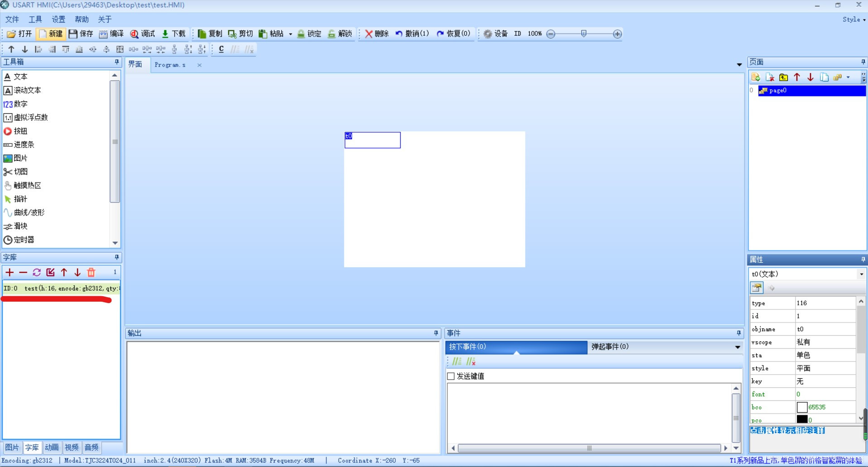Toggle ID display in toolbar
The width and height of the screenshot is (868, 467).
(518, 34)
